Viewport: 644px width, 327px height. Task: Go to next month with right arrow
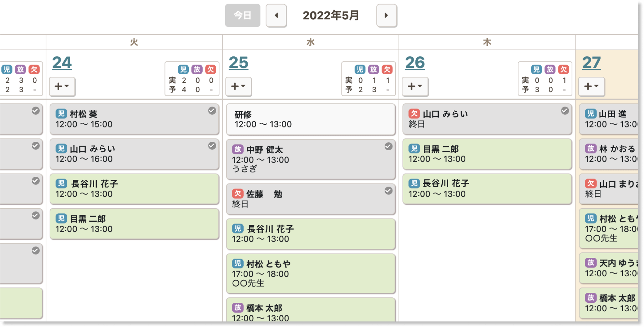[x=386, y=15]
